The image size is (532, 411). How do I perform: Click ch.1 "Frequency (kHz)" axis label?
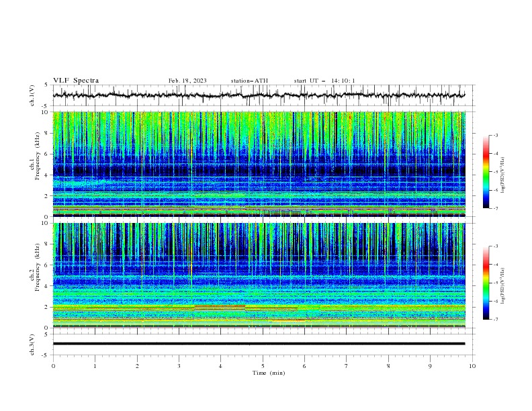pos(38,156)
